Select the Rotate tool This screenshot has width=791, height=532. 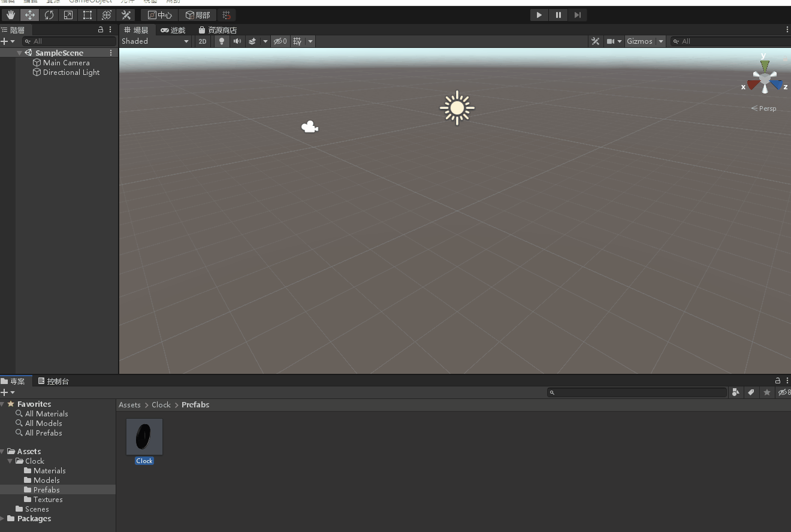49,15
